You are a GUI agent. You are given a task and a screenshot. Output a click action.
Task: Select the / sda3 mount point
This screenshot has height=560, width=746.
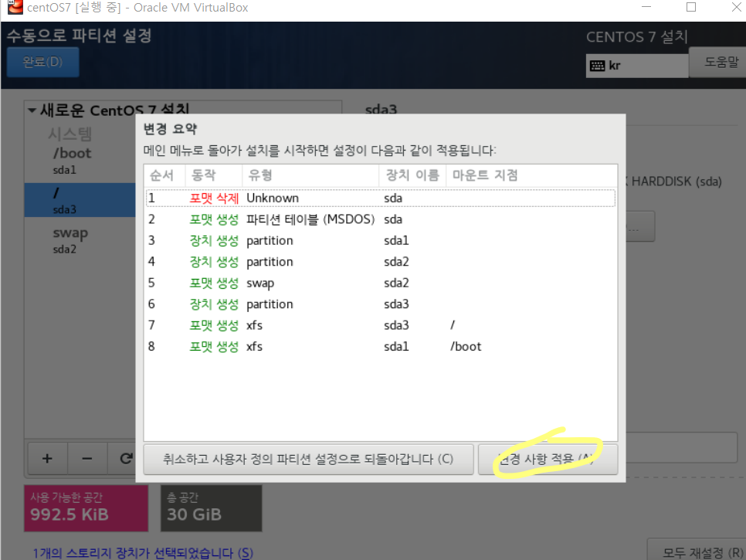pos(80,200)
